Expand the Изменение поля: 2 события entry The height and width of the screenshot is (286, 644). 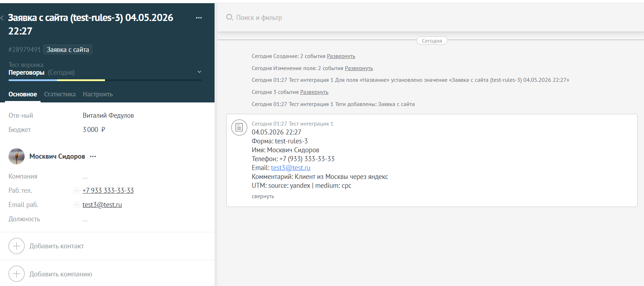359,68
